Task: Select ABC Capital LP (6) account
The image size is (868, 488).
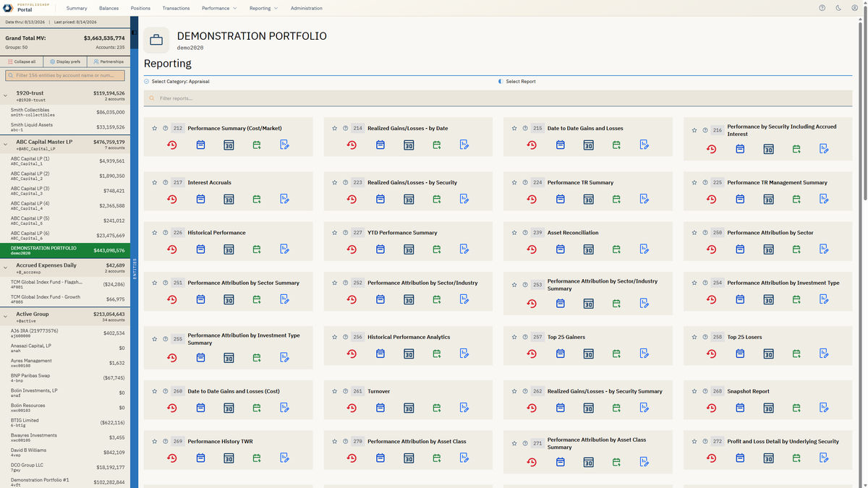Action: tap(65, 236)
